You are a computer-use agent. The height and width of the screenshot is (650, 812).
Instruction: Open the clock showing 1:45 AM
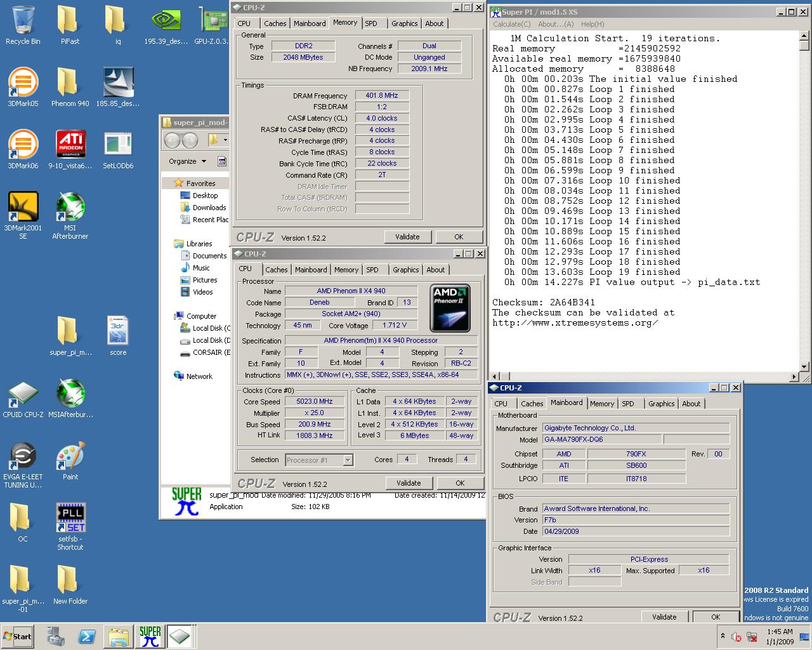pos(780,637)
